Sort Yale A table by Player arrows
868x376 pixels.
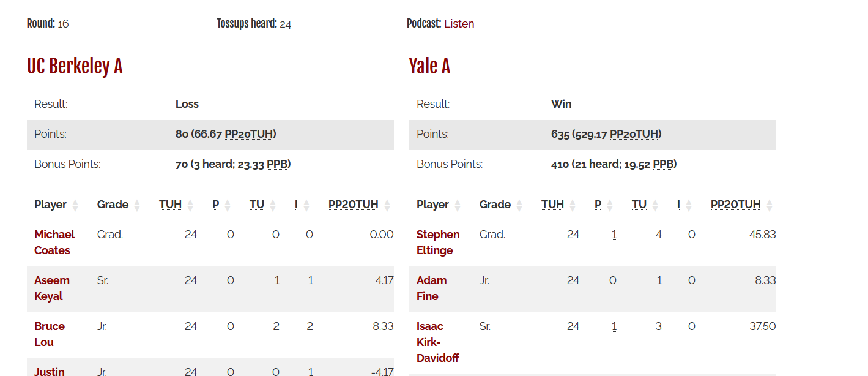pyautogui.click(x=458, y=205)
